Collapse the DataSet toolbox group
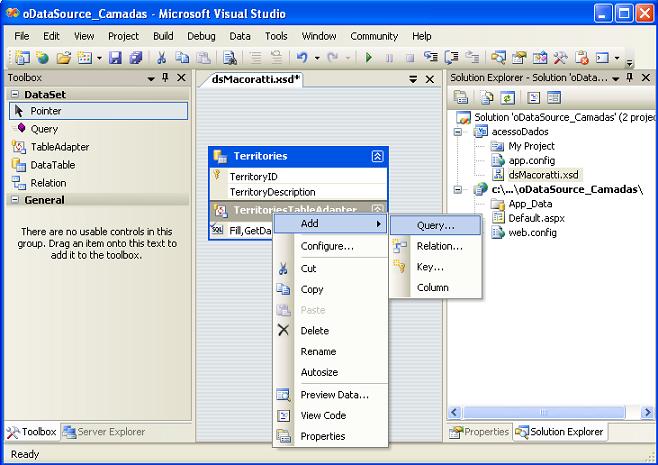Viewport: 658px width, 465px height. [15, 94]
